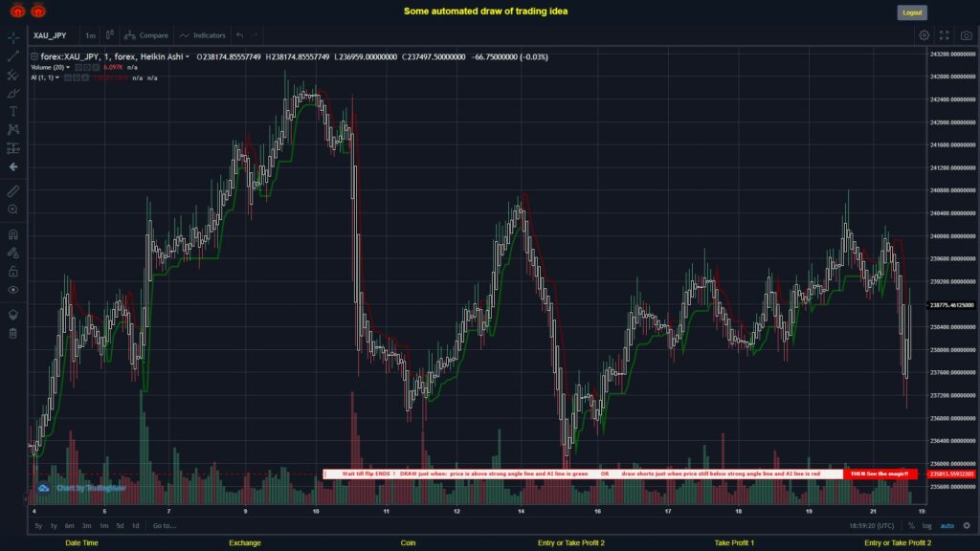Viewport: 980px width, 551px height.
Task: Click the Date Time column header
Action: click(x=82, y=543)
